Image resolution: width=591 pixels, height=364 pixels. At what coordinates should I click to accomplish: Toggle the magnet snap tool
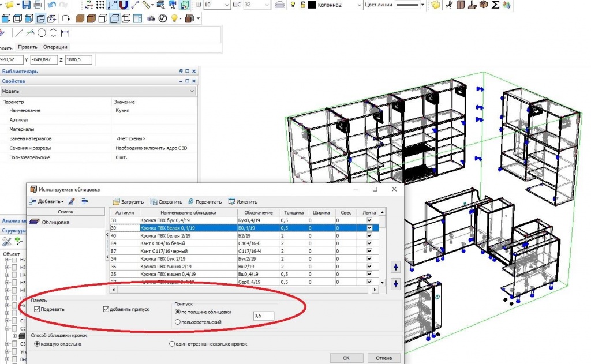[124, 5]
